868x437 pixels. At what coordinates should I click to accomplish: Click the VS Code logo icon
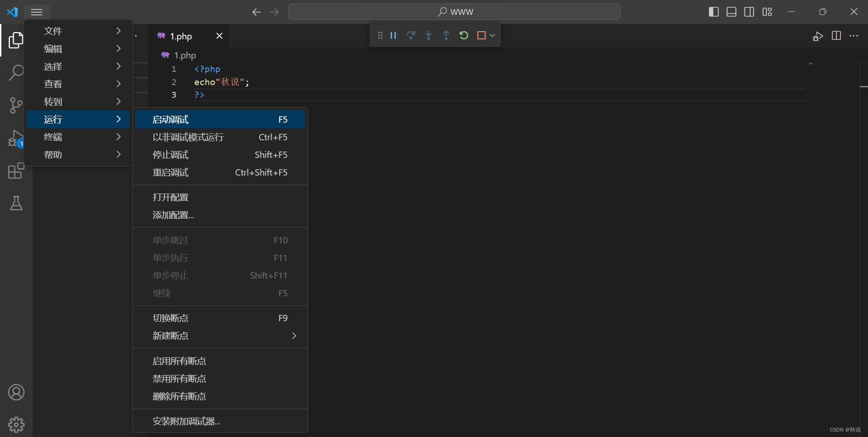[x=12, y=12]
